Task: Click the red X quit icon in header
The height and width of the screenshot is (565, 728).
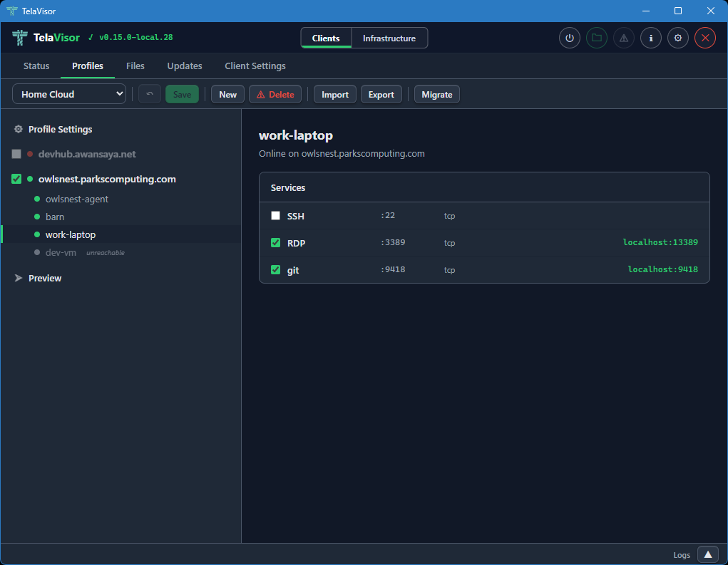Action: 704,38
